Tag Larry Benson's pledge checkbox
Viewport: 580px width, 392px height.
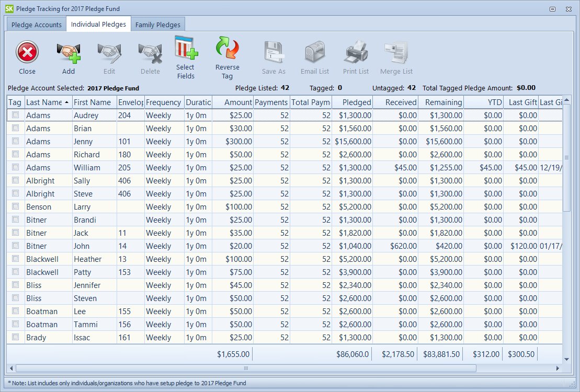pyautogui.click(x=16, y=206)
